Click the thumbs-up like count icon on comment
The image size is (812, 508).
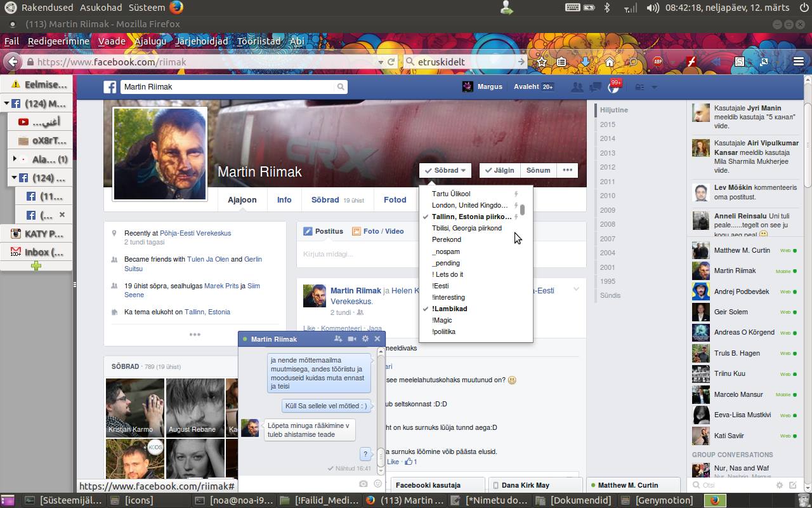[x=409, y=462]
